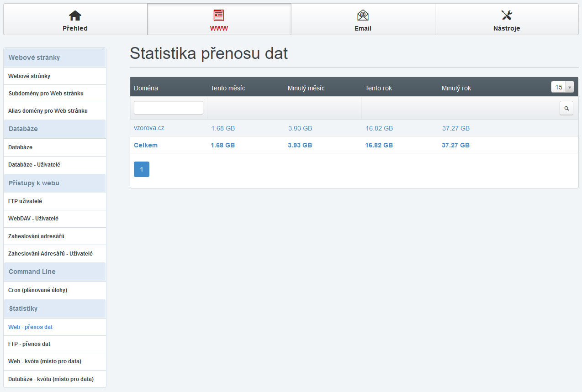This screenshot has height=392, width=582.
Task: Sort by Tento měsíc column header
Action: [x=228, y=88]
